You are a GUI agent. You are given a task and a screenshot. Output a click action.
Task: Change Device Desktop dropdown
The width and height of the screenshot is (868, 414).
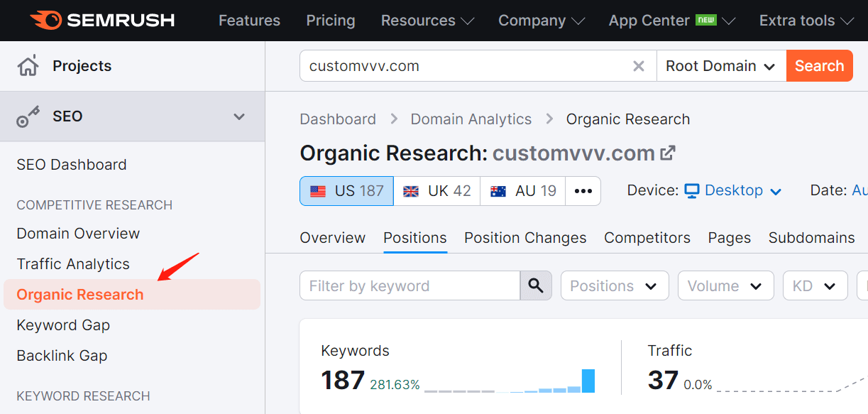tap(733, 190)
